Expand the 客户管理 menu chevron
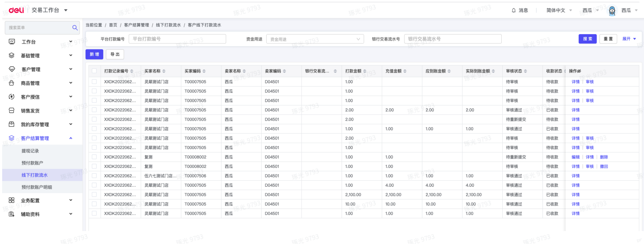The image size is (644, 244). point(71,69)
